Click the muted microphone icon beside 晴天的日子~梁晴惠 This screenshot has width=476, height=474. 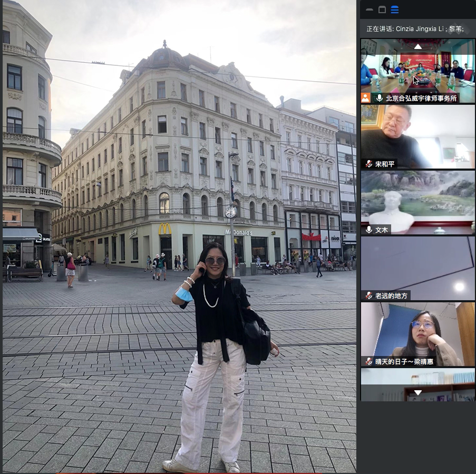369,361
